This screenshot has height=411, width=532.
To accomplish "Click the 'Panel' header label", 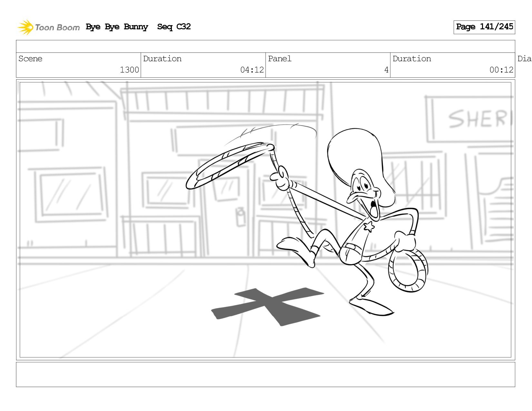I will pyautogui.click(x=280, y=59).
